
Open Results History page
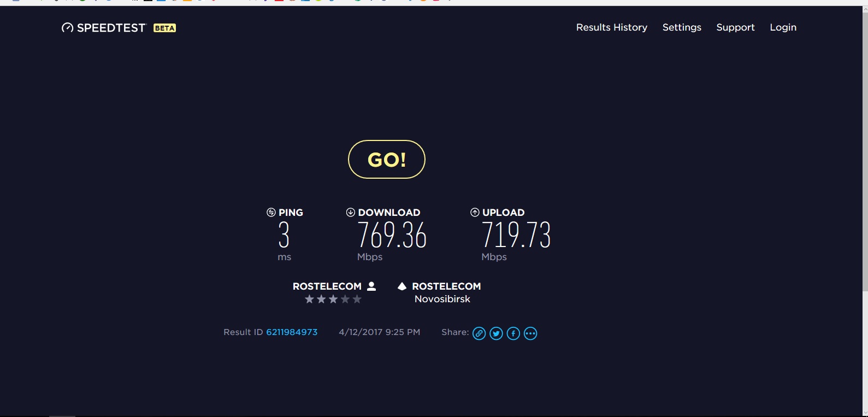[612, 27]
